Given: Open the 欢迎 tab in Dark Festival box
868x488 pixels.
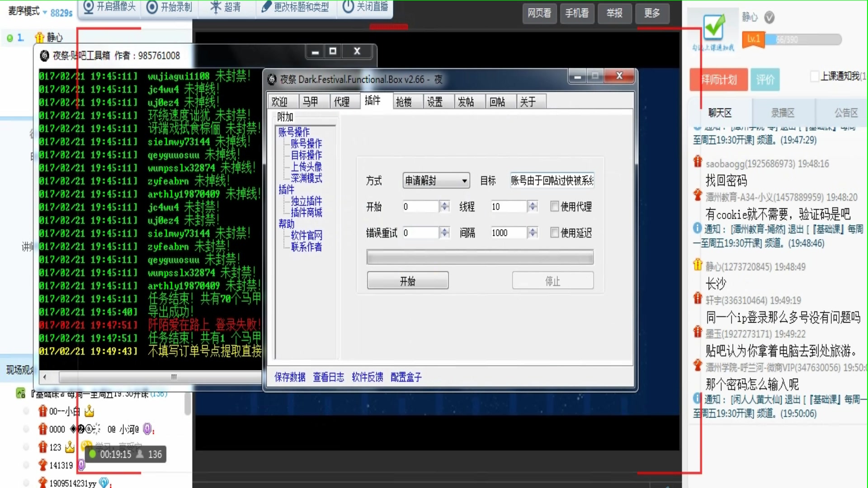Looking at the screenshot, I should tap(283, 102).
